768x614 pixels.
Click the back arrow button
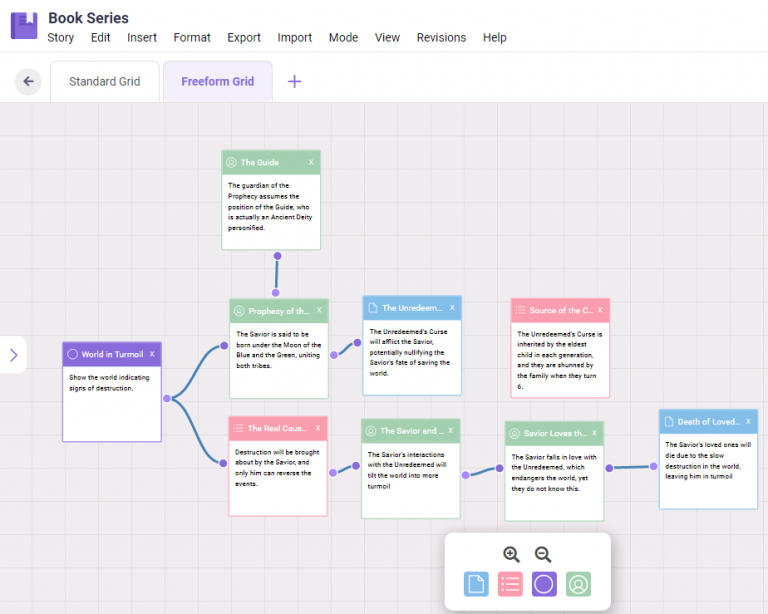click(28, 82)
